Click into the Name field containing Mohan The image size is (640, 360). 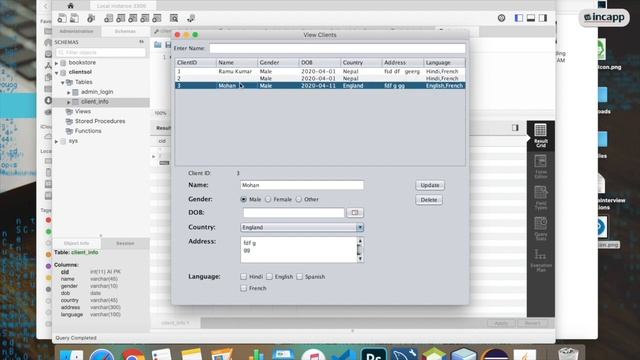[302, 185]
